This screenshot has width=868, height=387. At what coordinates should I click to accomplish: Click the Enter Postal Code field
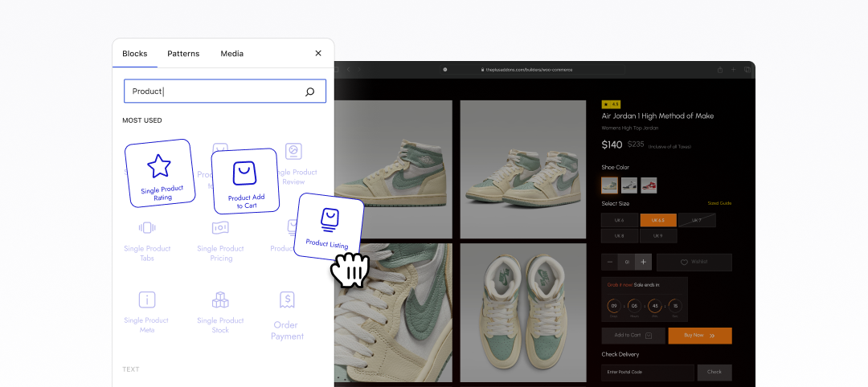648,372
